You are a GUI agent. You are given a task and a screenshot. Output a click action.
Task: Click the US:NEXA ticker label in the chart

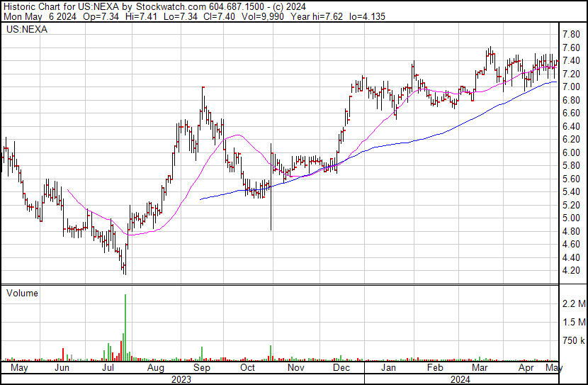[x=27, y=30]
